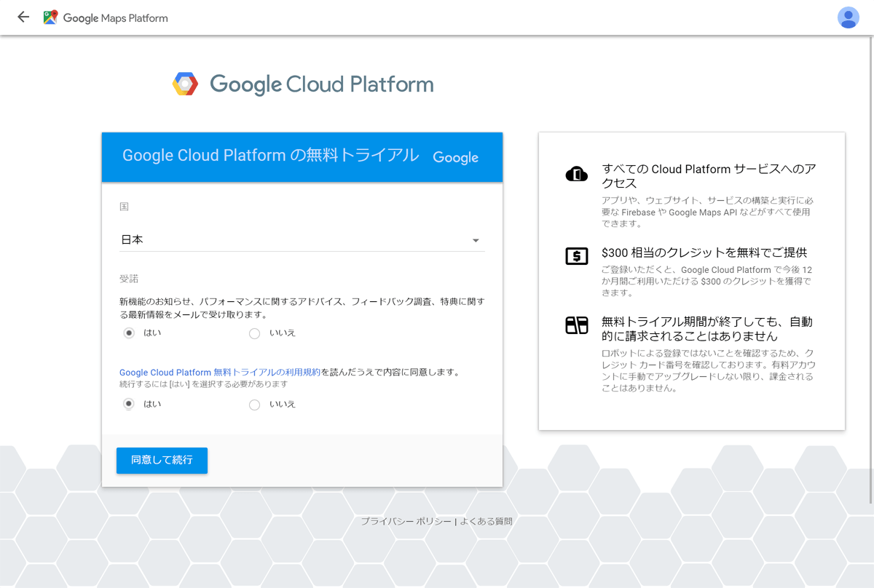Open the 国 country dropdown showing 日本
Screen dimensions: 874x588
click(302, 239)
